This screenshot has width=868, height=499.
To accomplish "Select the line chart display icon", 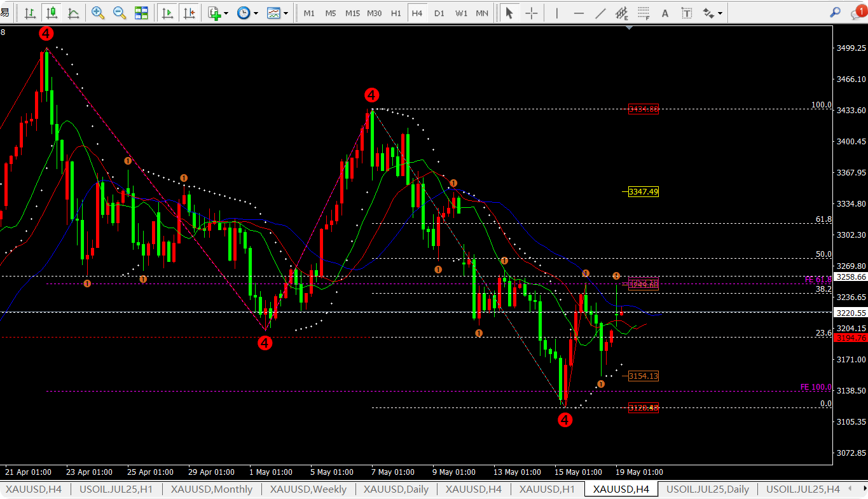I will click(73, 13).
